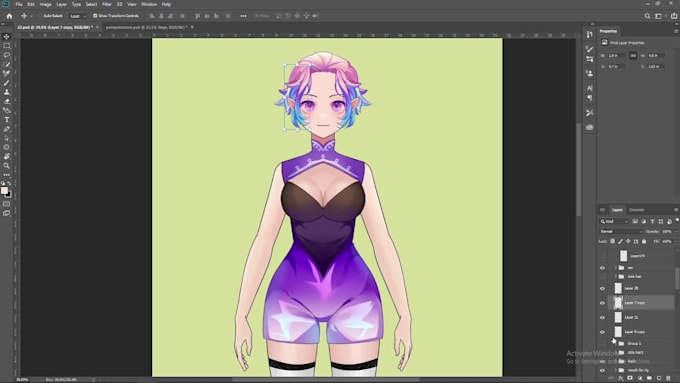Select the Move tool in the toolbox
Image resolution: width=680 pixels, height=383 pixels.
pyautogui.click(x=7, y=37)
